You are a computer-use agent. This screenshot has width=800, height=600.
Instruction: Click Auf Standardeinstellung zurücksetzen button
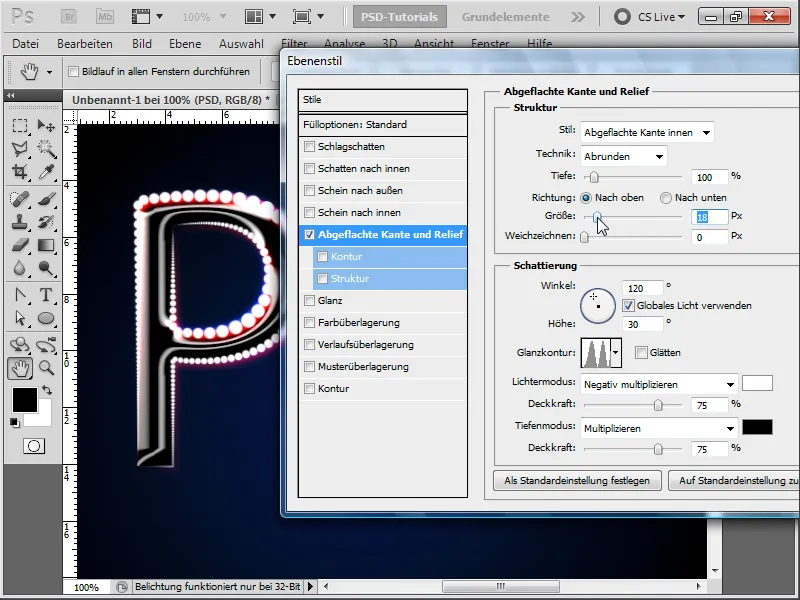735,481
